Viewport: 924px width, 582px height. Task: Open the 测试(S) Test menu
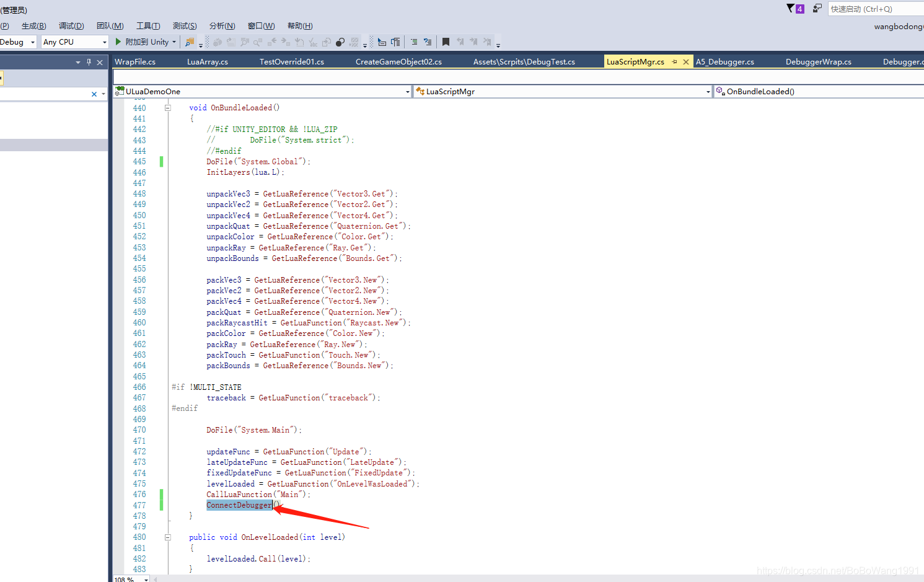[185, 26]
